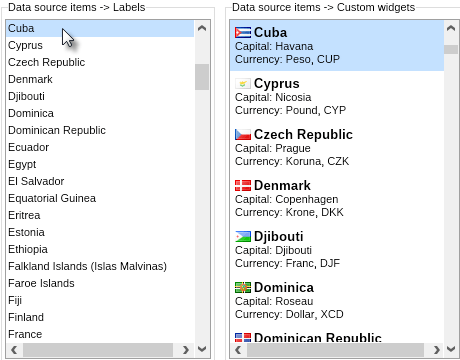The height and width of the screenshot is (360, 460).
Task: Choose Egypt from the Labels list
Action: tap(100, 164)
